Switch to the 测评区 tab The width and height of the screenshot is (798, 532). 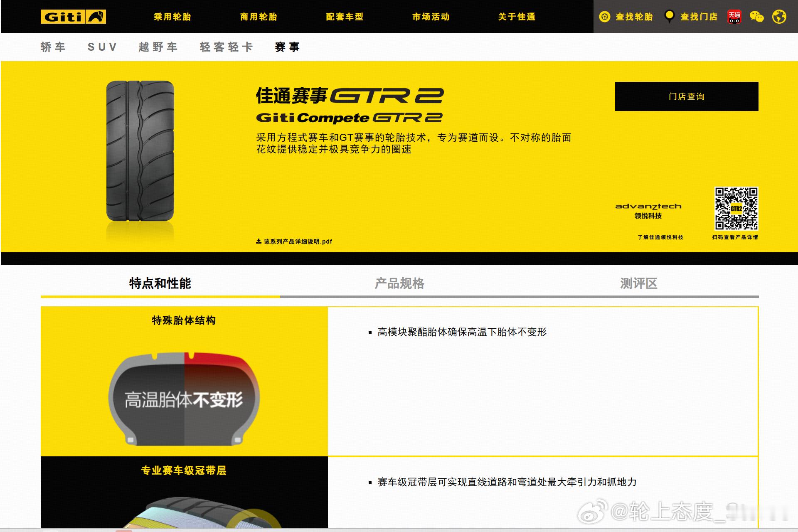coord(639,283)
